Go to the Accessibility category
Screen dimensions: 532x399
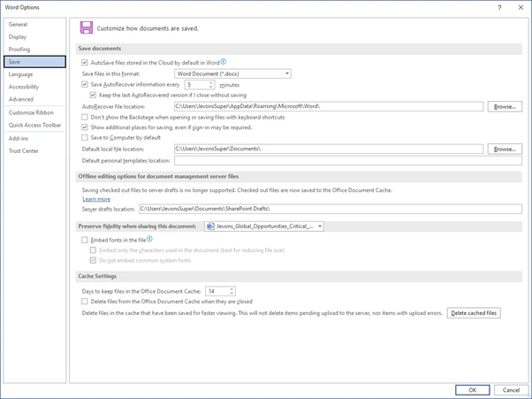(34, 87)
